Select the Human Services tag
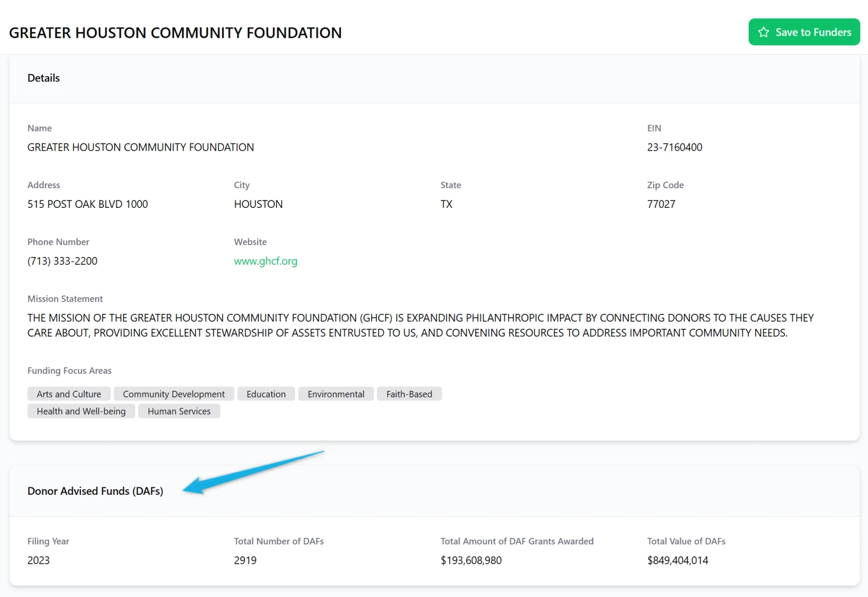The height and width of the screenshot is (597, 868). click(179, 411)
